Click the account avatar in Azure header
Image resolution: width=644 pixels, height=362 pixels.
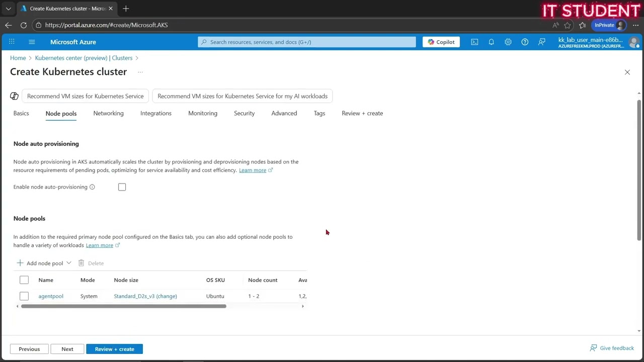coord(633,42)
